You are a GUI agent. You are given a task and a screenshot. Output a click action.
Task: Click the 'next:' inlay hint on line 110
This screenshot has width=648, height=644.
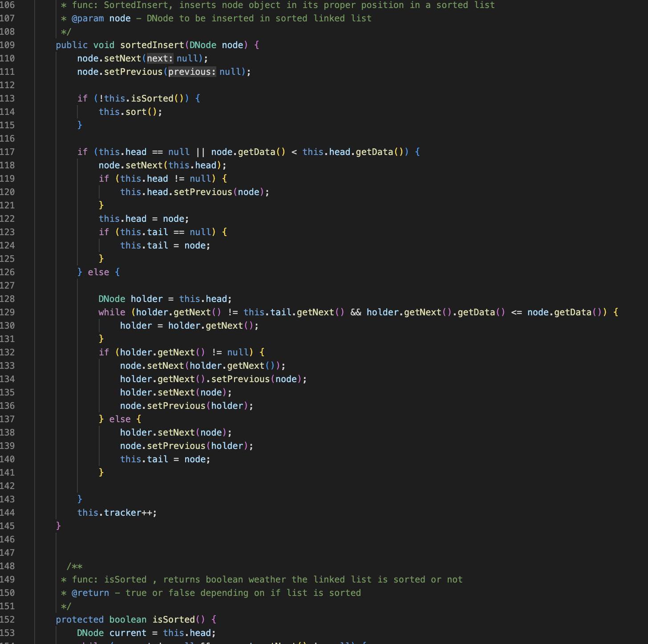coord(160,58)
